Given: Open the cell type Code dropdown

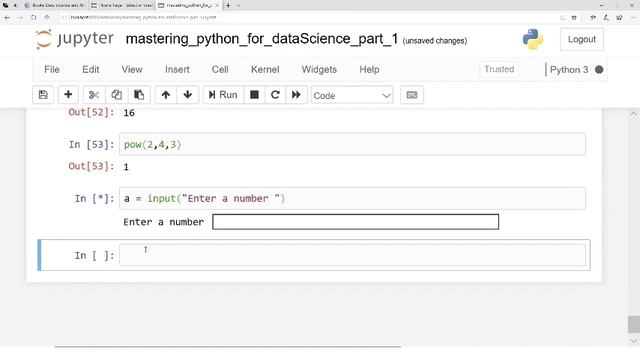Looking at the screenshot, I should [352, 96].
